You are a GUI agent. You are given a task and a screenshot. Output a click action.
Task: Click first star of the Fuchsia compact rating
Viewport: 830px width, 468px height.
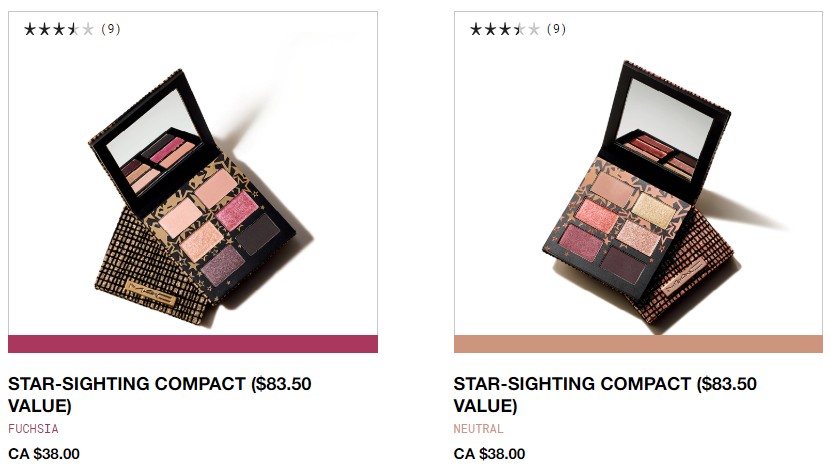point(30,29)
